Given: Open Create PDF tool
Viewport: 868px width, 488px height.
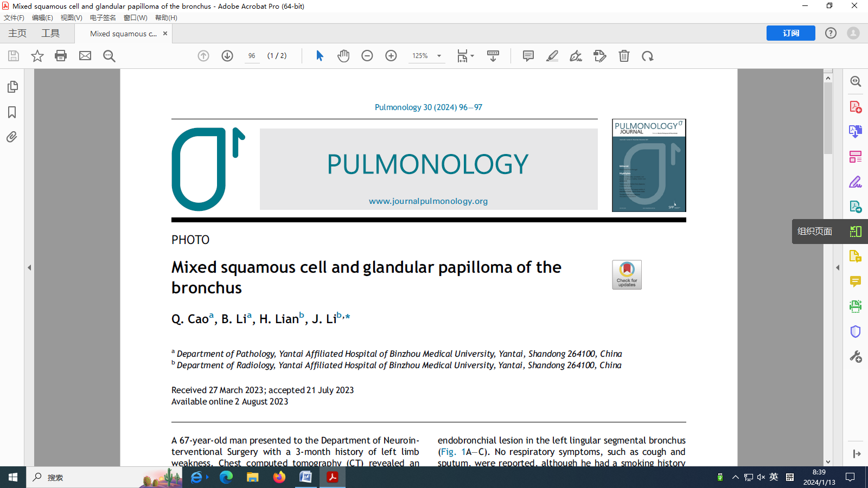Looking at the screenshot, I should (x=856, y=107).
